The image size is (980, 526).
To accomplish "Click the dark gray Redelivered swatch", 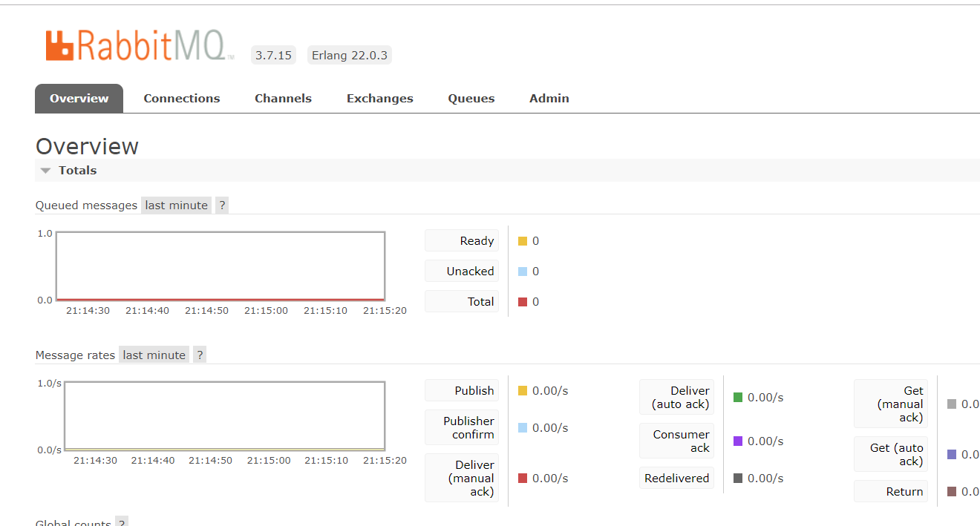I will coord(738,479).
